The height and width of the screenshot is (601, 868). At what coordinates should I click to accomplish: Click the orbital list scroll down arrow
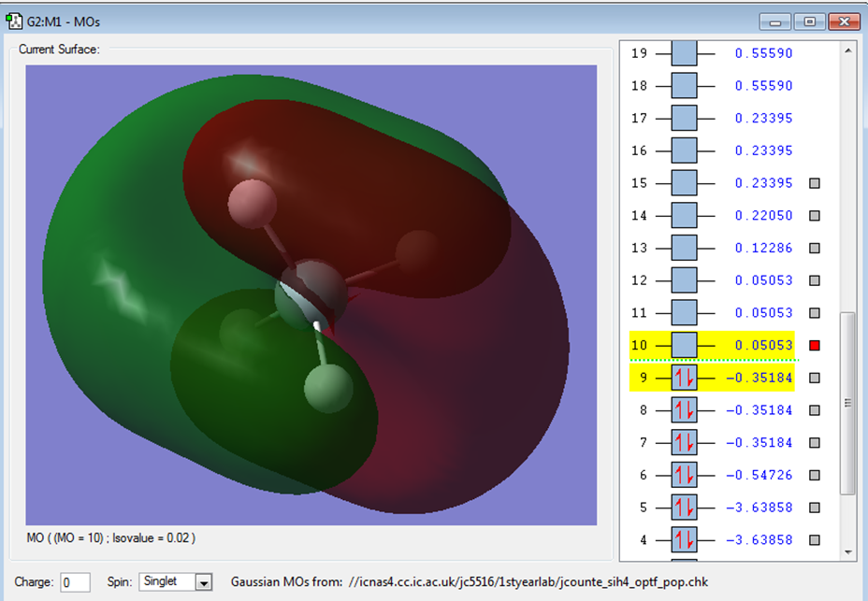click(x=848, y=551)
